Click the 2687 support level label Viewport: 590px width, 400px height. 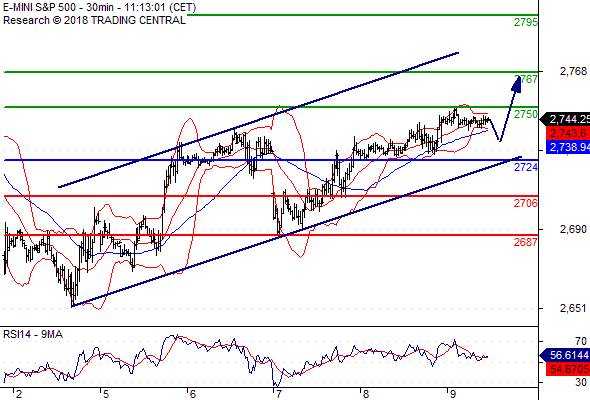click(526, 242)
